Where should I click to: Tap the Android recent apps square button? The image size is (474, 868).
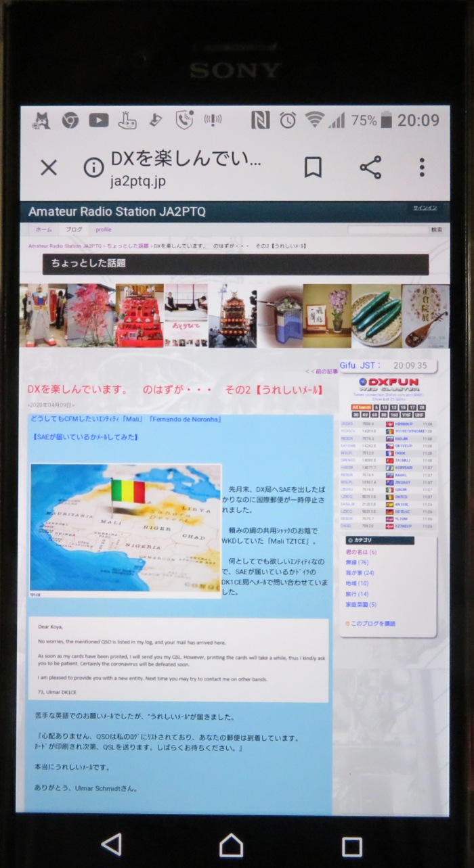351,846
